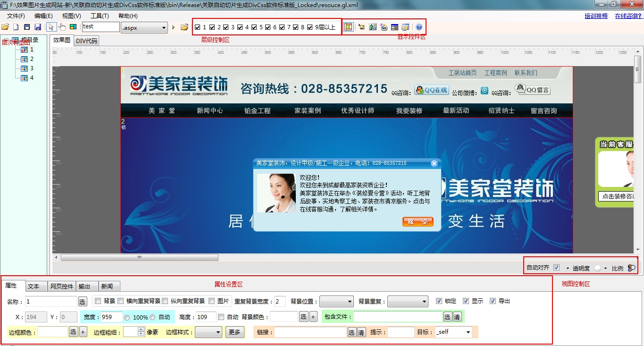
Task: Uncheck the 锁定 checkbox
Action: pyautogui.click(x=439, y=301)
